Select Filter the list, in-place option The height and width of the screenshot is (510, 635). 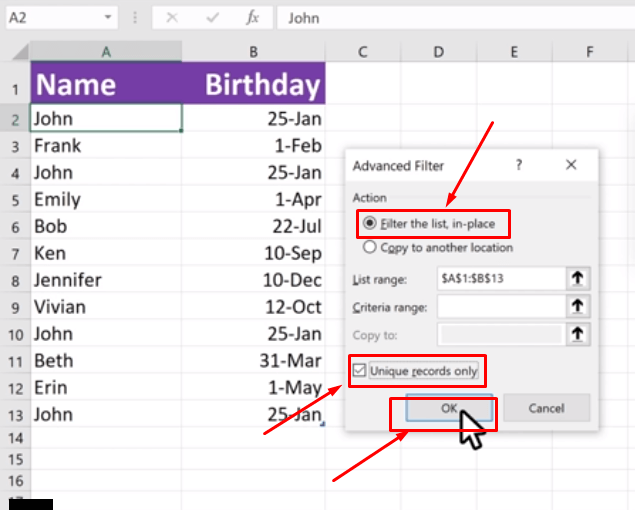[370, 223]
